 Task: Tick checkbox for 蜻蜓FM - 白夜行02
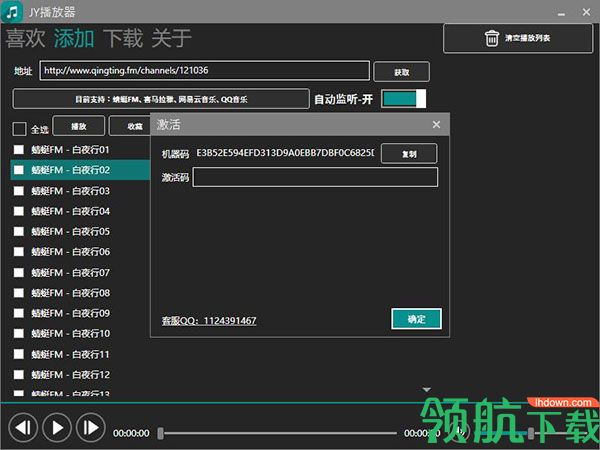click(18, 170)
